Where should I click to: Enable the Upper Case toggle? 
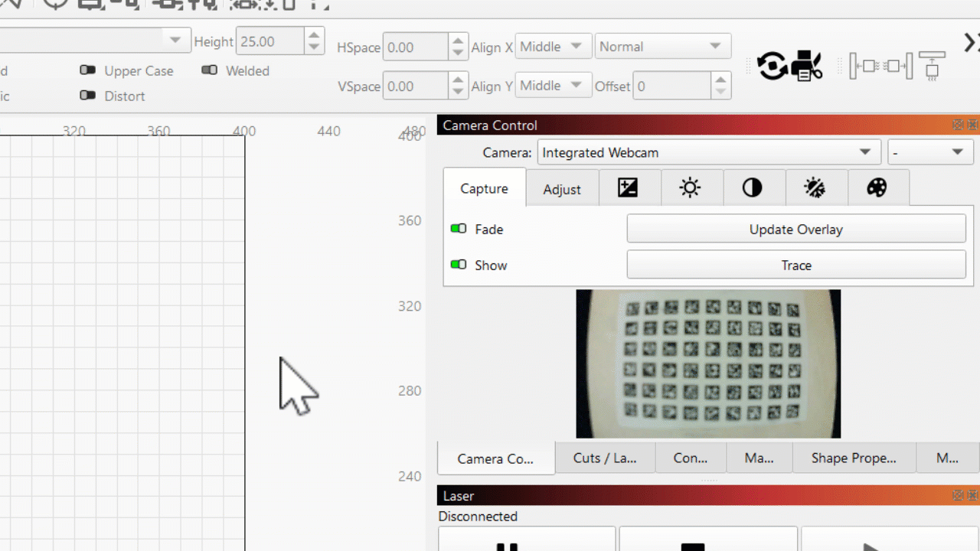coord(88,70)
